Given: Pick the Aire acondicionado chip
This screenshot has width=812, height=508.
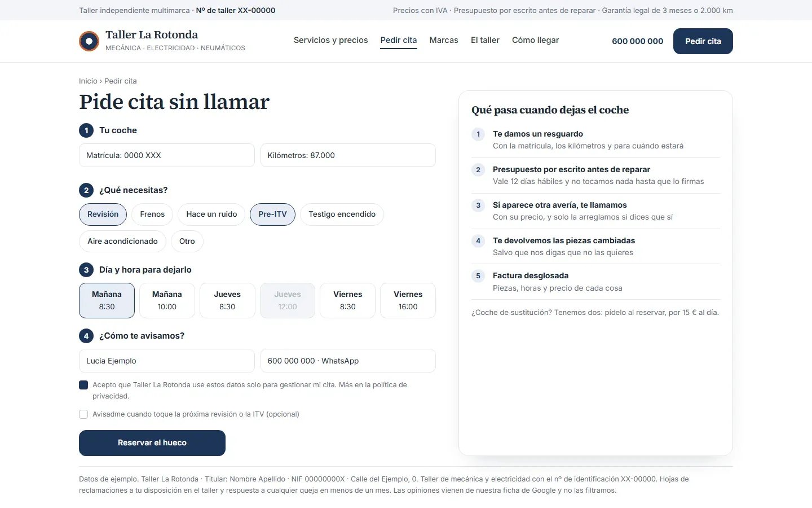Looking at the screenshot, I should click(x=122, y=241).
